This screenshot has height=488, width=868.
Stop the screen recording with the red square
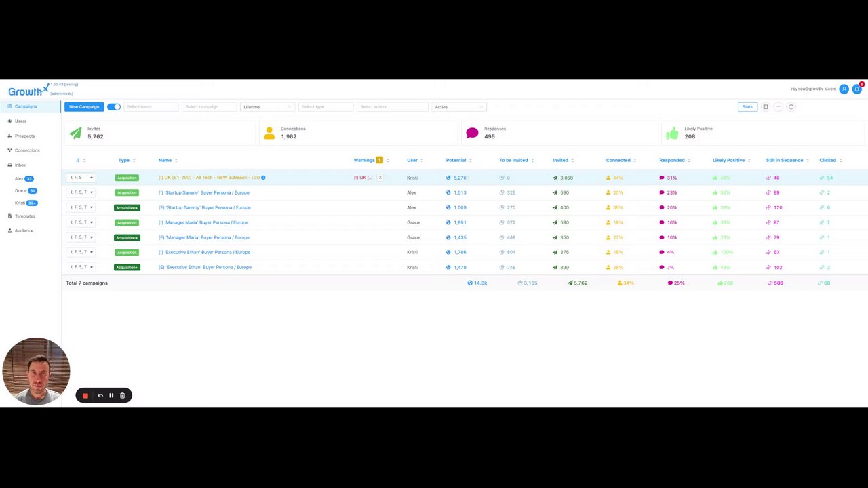coord(85,395)
